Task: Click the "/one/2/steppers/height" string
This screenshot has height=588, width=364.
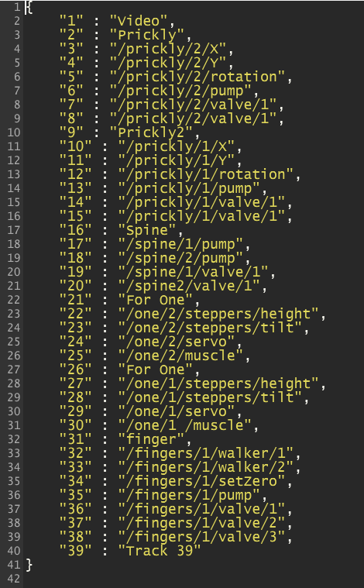Action: tap(218, 314)
